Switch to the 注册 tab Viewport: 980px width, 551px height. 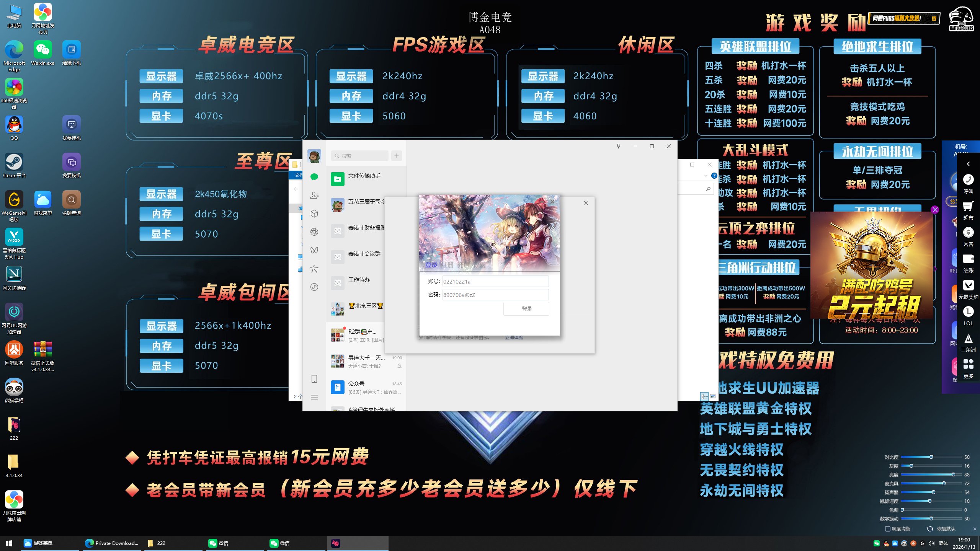(448, 265)
